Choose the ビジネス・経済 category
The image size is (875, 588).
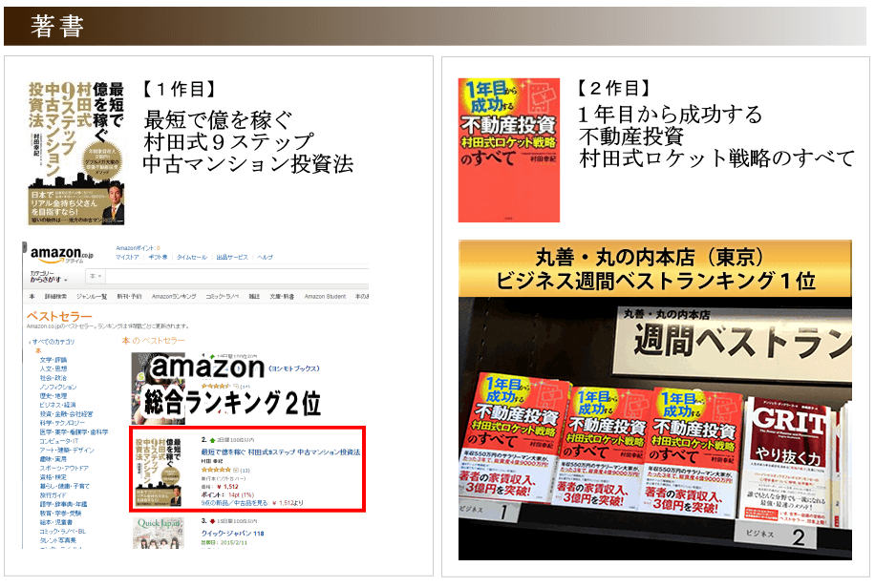click(x=57, y=405)
